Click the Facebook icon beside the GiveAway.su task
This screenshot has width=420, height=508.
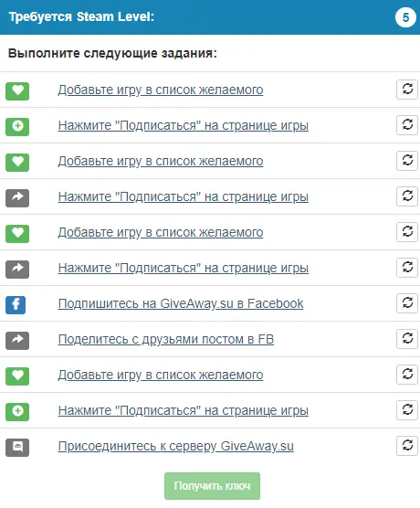[x=16, y=304]
